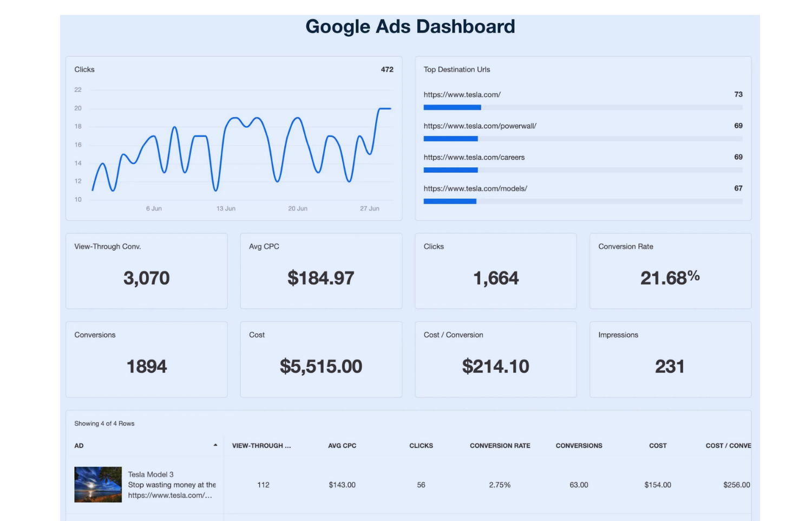Sort table by COST column header
Viewport: 812px width, 521px height.
[658, 446]
